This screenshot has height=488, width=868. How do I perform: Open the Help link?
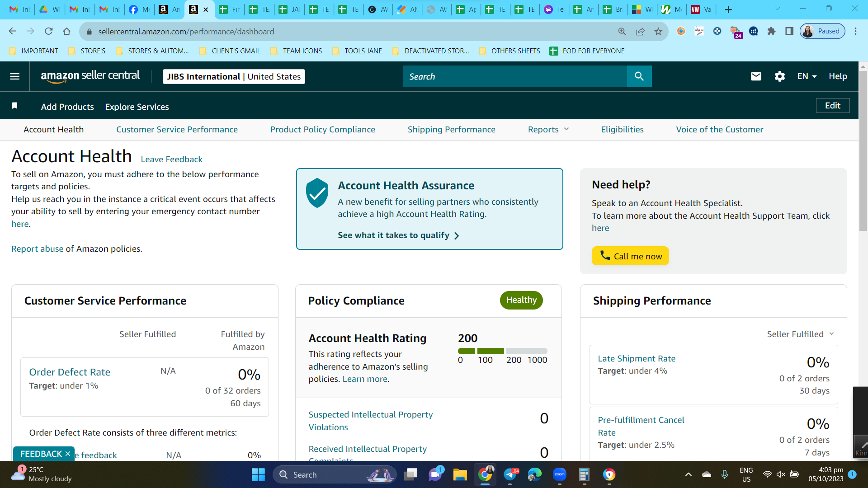tap(838, 76)
